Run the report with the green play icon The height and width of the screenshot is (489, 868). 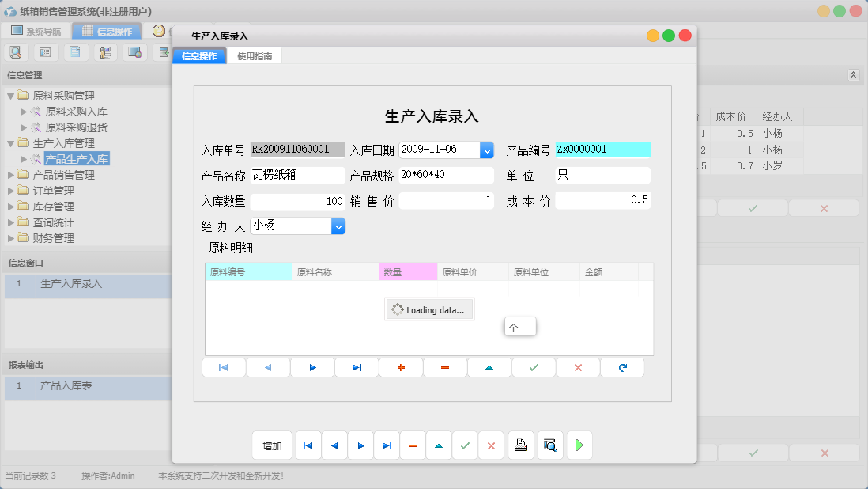tap(579, 445)
